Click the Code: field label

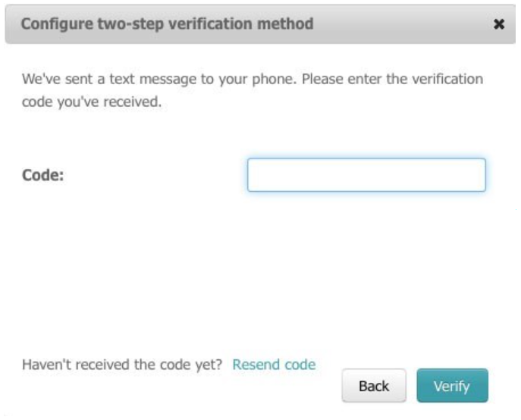click(43, 175)
